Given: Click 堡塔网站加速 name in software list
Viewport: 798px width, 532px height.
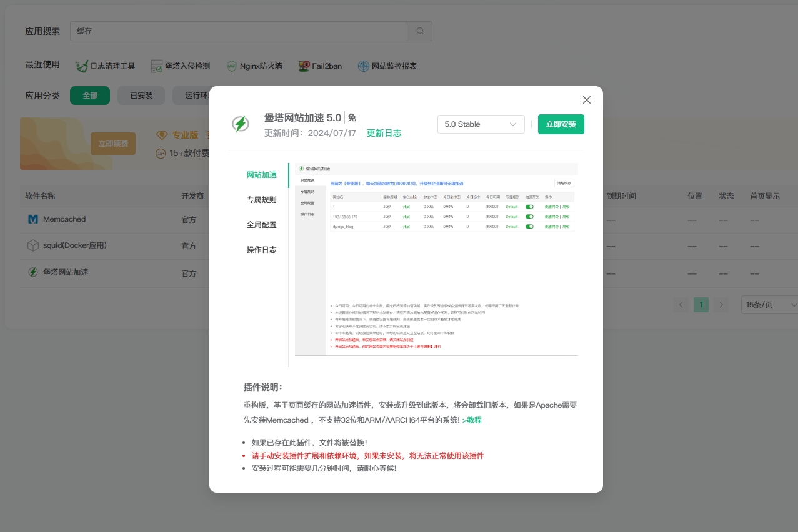Looking at the screenshot, I should point(66,272).
